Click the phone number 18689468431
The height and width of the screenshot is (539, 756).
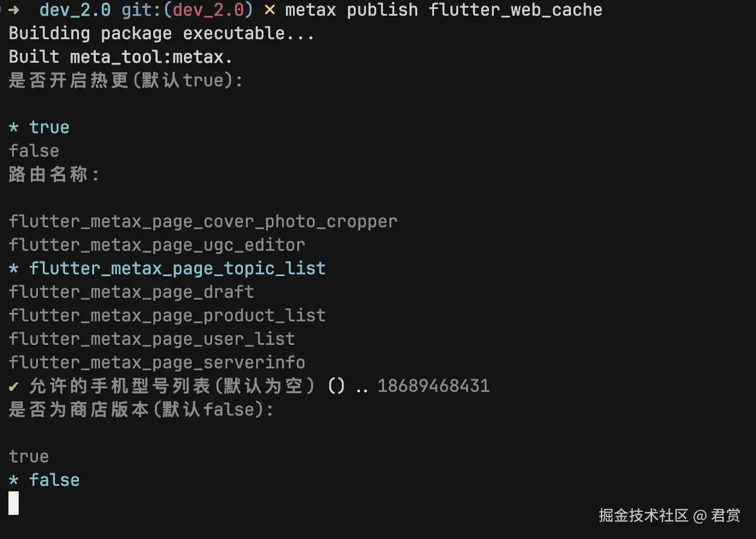[x=433, y=386]
